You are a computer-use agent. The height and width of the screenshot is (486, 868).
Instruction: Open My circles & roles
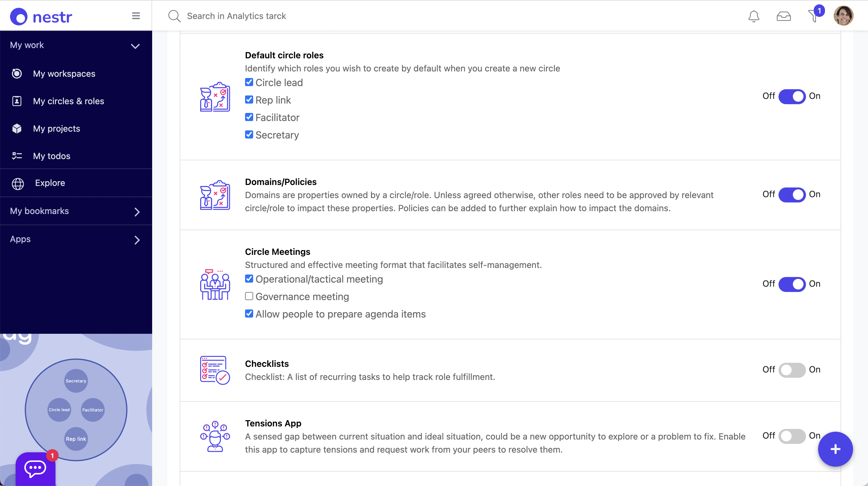click(x=68, y=101)
